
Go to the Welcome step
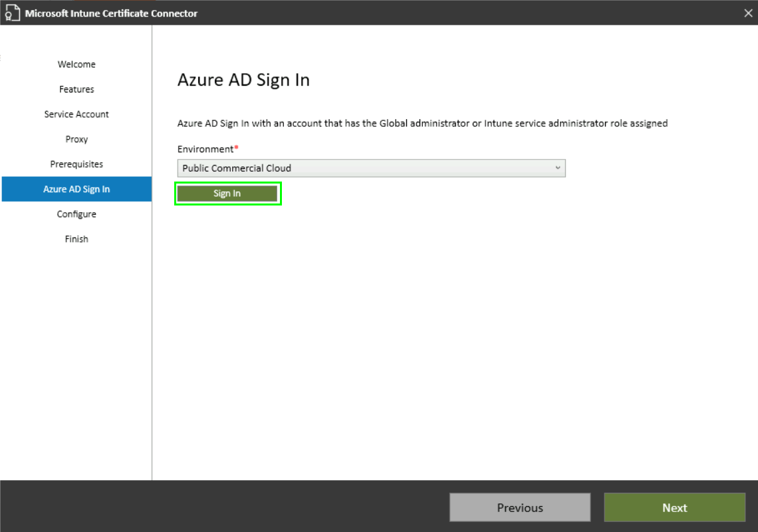pos(76,65)
